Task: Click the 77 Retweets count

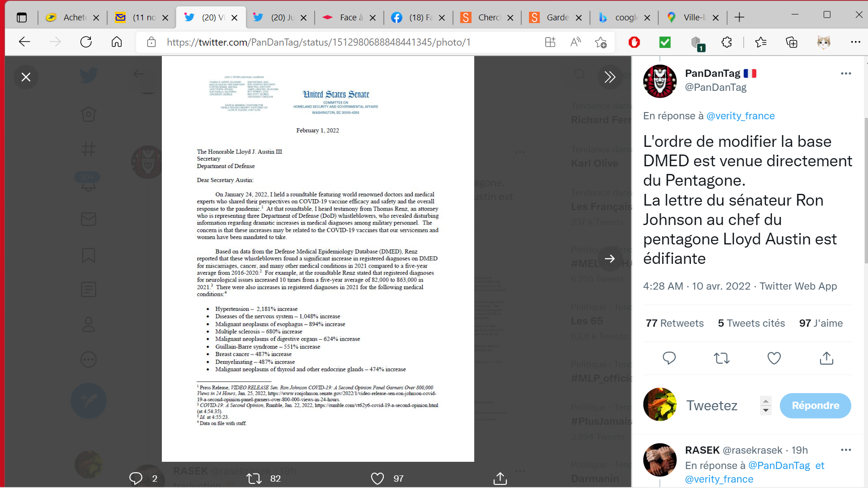Action: tap(675, 324)
